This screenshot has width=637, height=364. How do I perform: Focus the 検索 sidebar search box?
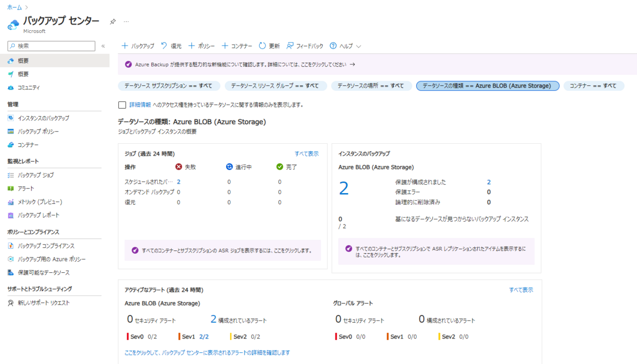tap(51, 46)
